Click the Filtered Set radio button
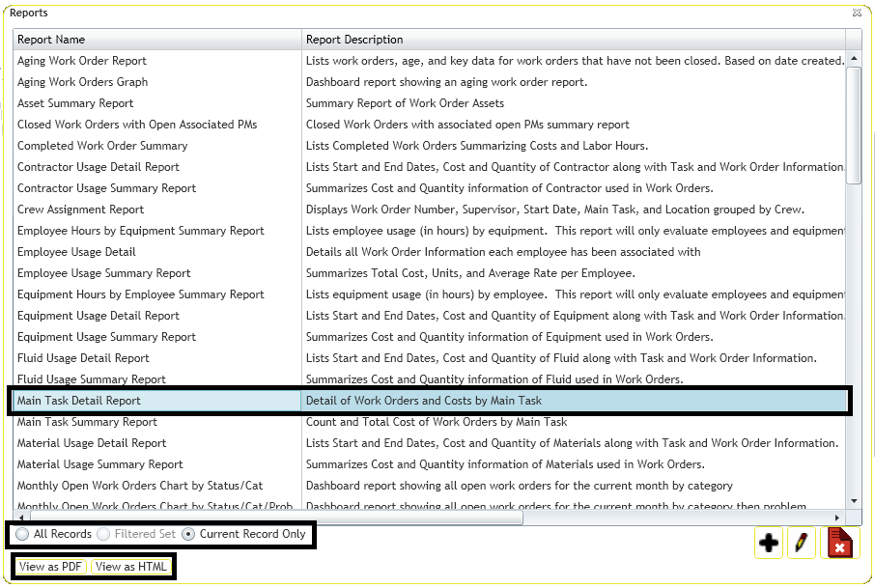The width and height of the screenshot is (875, 588). [104, 534]
